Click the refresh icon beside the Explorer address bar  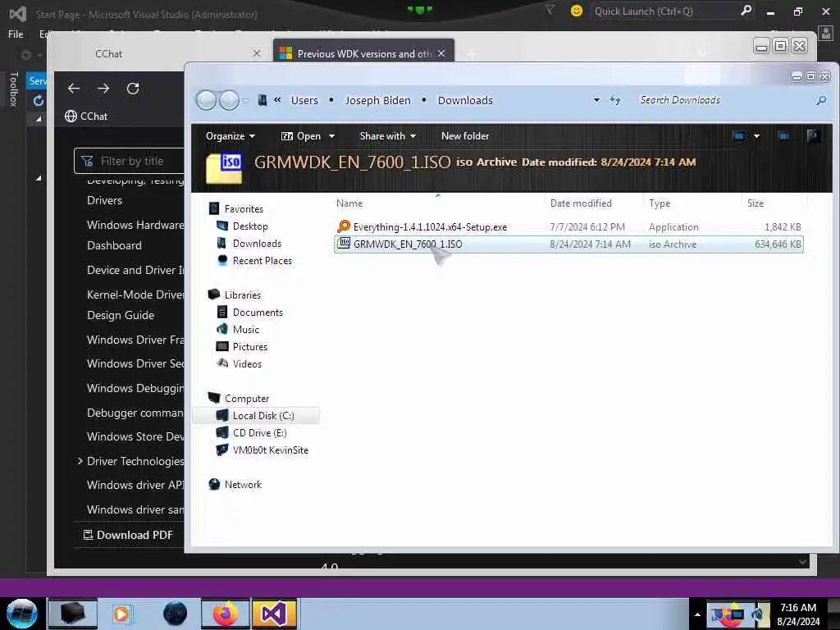pos(615,100)
